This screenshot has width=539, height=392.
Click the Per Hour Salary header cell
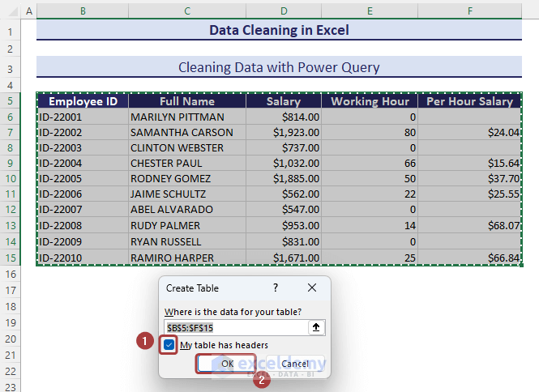469,101
